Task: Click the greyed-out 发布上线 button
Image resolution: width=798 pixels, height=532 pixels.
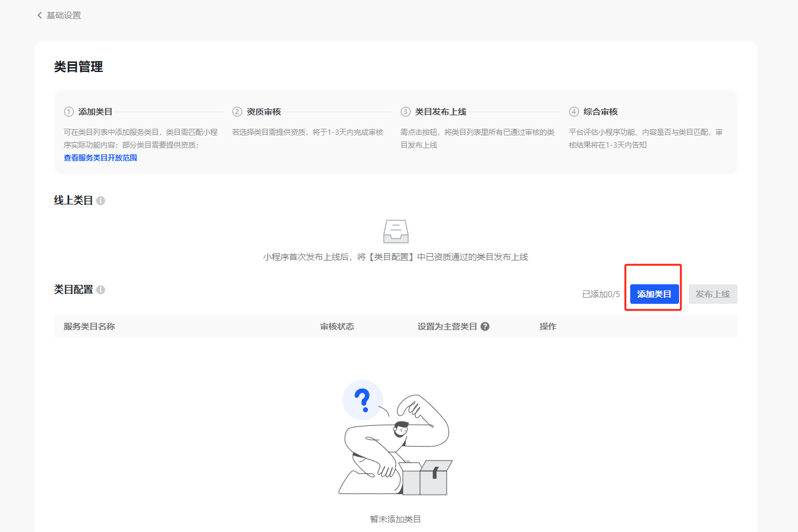Action: pos(713,294)
